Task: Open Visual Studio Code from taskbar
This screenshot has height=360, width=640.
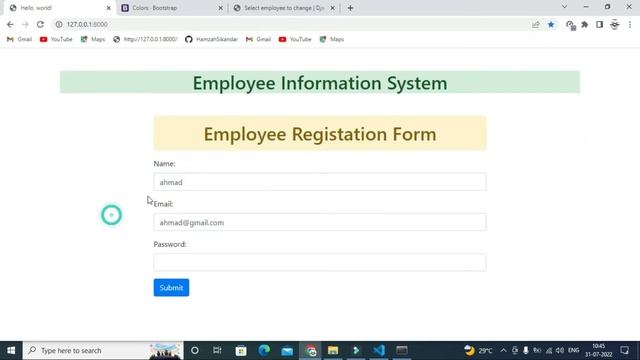Action: [379, 350]
